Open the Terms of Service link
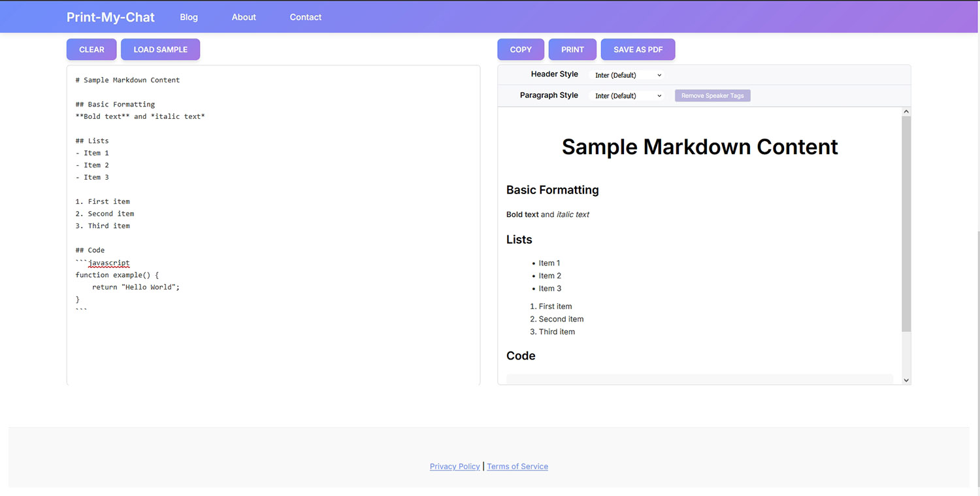Viewport: 980px width, 496px height. tap(517, 466)
